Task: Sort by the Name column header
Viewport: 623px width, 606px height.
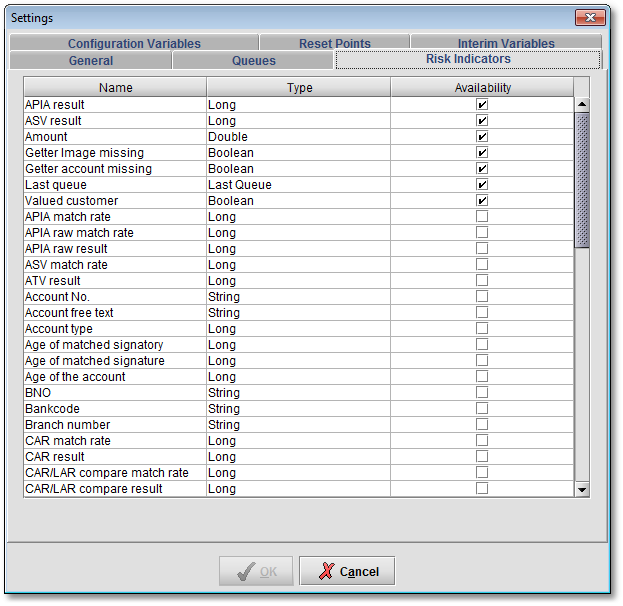Action: coord(115,88)
